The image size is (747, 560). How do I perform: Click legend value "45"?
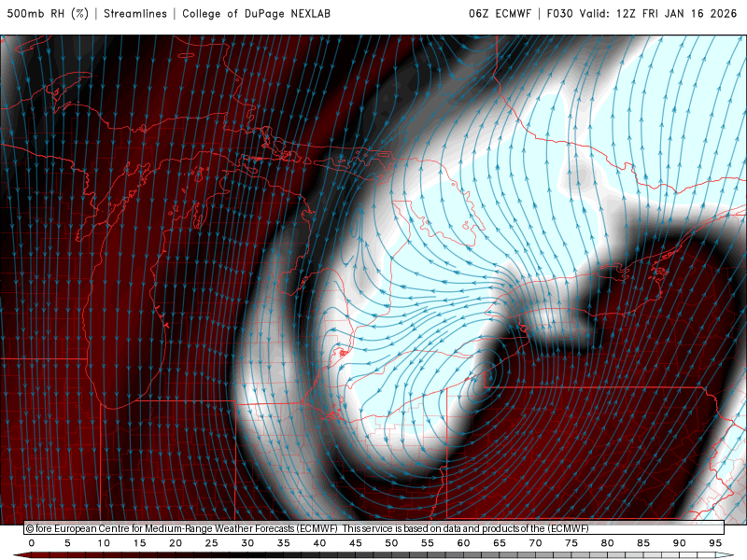click(356, 543)
